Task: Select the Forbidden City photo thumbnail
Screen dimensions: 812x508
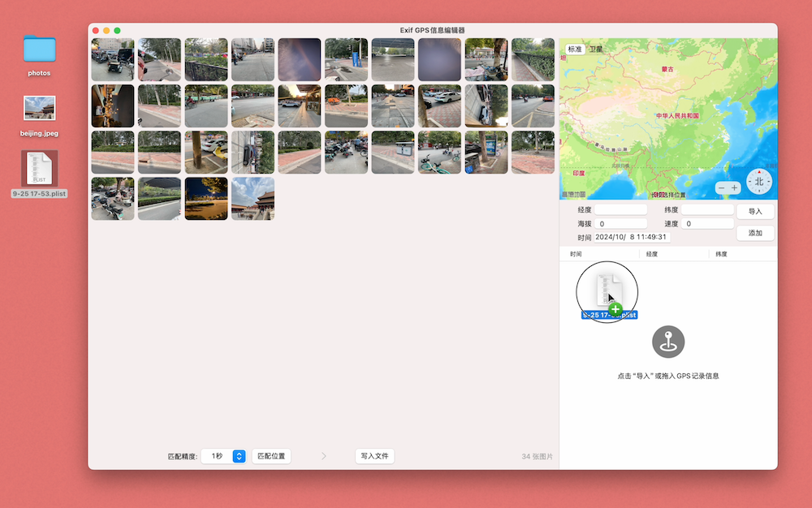Action: tap(253, 199)
